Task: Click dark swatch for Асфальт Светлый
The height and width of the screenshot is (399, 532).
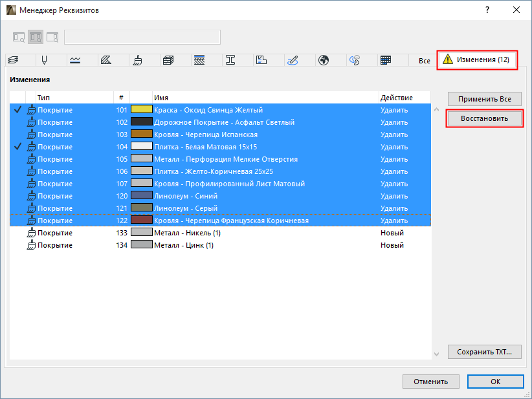Action: pos(142,122)
